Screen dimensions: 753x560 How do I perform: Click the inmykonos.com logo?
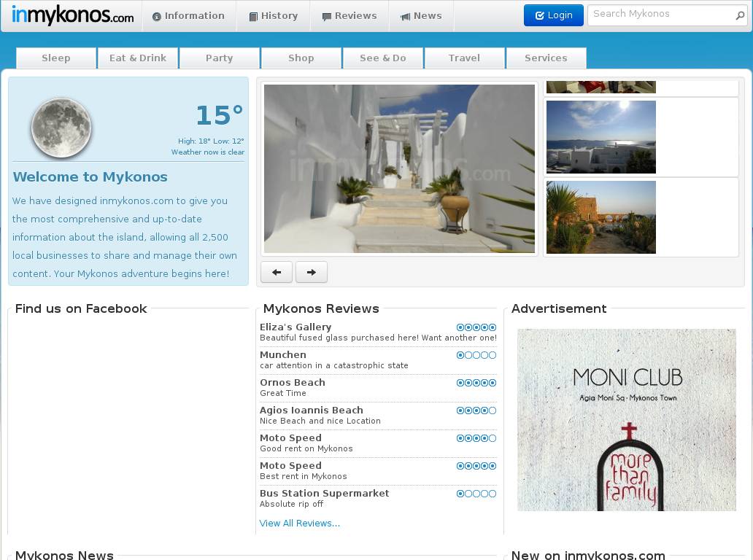(73, 15)
